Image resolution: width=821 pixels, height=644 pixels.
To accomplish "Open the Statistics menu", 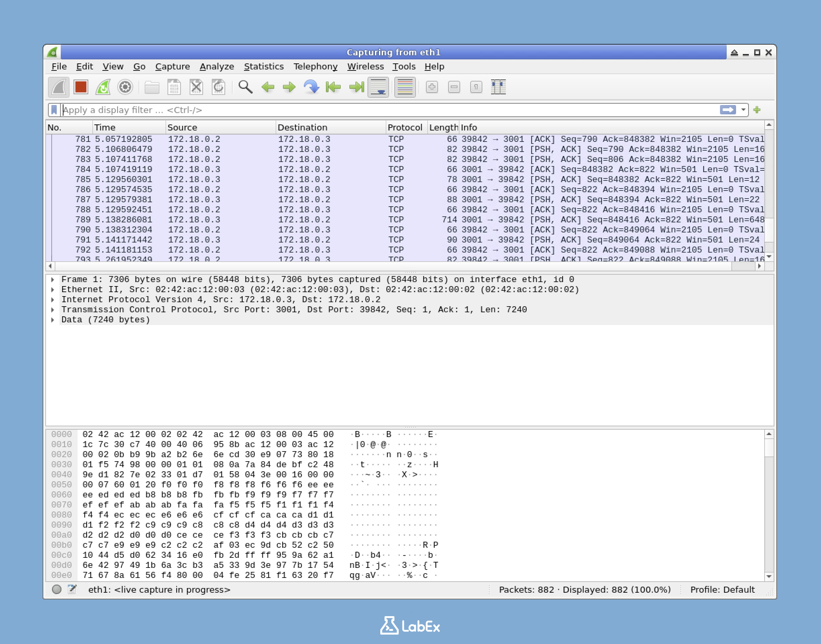I will coord(263,66).
